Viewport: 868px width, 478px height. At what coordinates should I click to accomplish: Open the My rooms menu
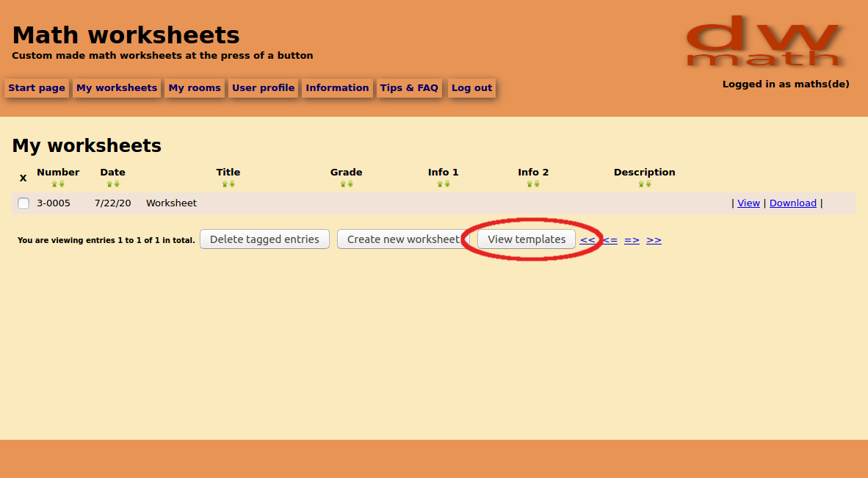point(194,87)
